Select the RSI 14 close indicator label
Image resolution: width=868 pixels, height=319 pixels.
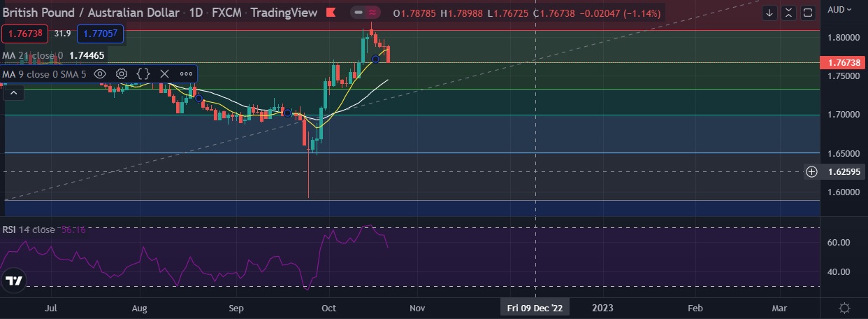coord(29,229)
